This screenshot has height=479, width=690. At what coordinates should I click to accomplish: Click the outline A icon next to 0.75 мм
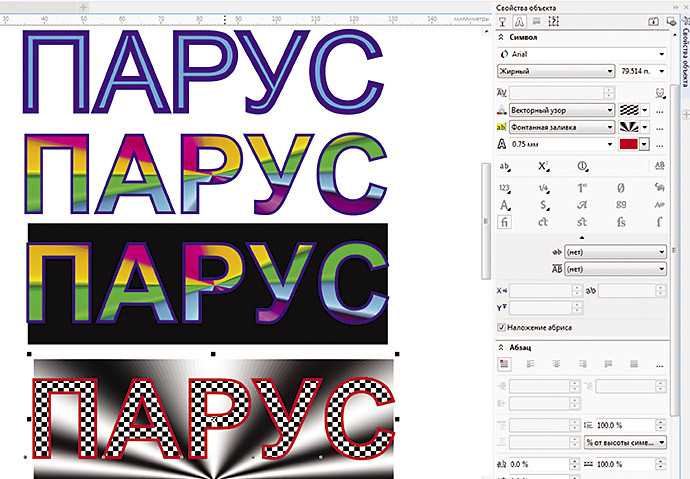(502, 144)
